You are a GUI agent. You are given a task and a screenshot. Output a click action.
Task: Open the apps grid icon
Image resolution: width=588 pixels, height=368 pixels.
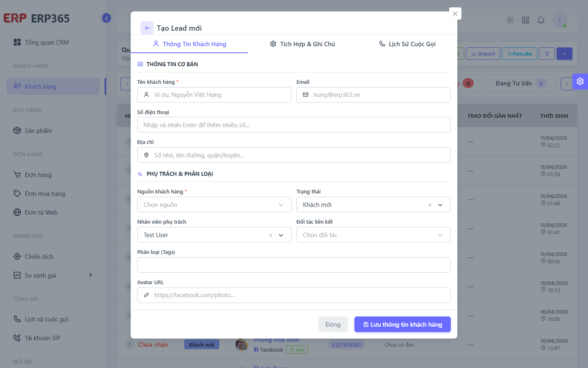pyautogui.click(x=526, y=20)
